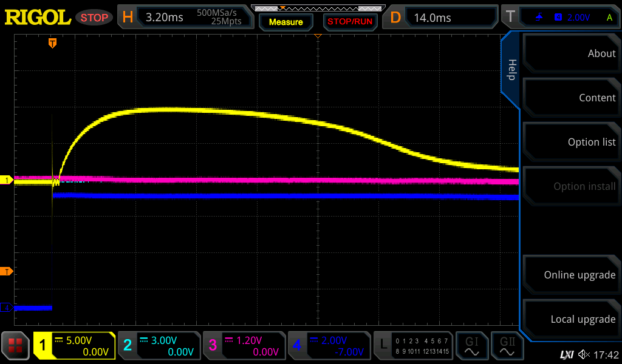The width and height of the screenshot is (622, 364).
Task: Toggle channel 2 with 3.00V scale
Action: click(x=159, y=346)
